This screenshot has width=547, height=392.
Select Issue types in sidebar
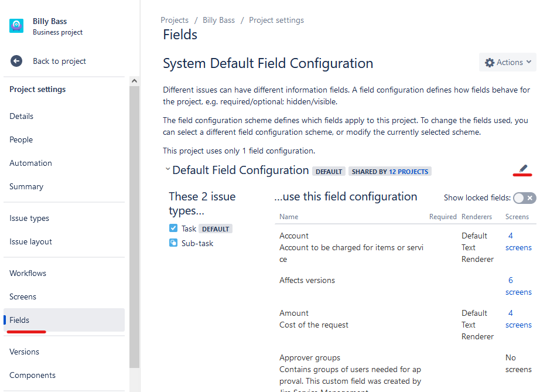pos(29,218)
